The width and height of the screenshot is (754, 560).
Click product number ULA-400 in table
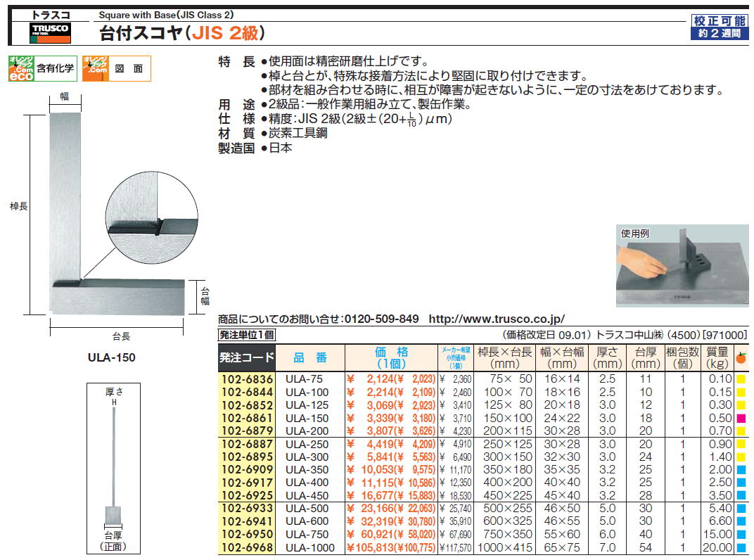[307, 483]
